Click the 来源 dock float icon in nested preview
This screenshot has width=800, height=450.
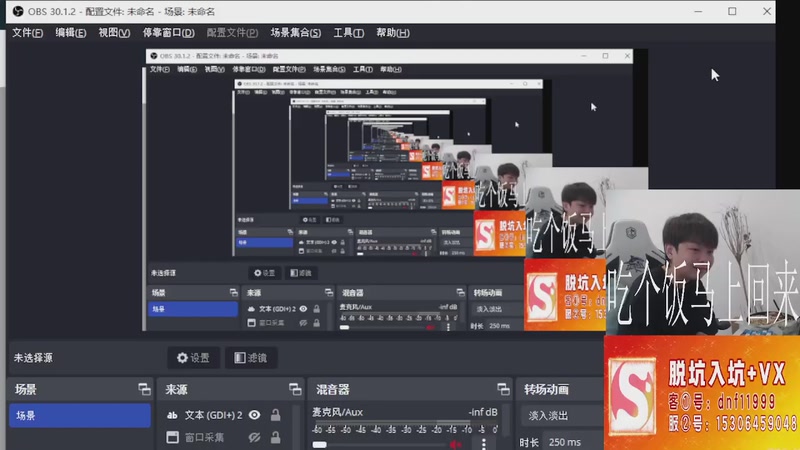[x=329, y=292]
